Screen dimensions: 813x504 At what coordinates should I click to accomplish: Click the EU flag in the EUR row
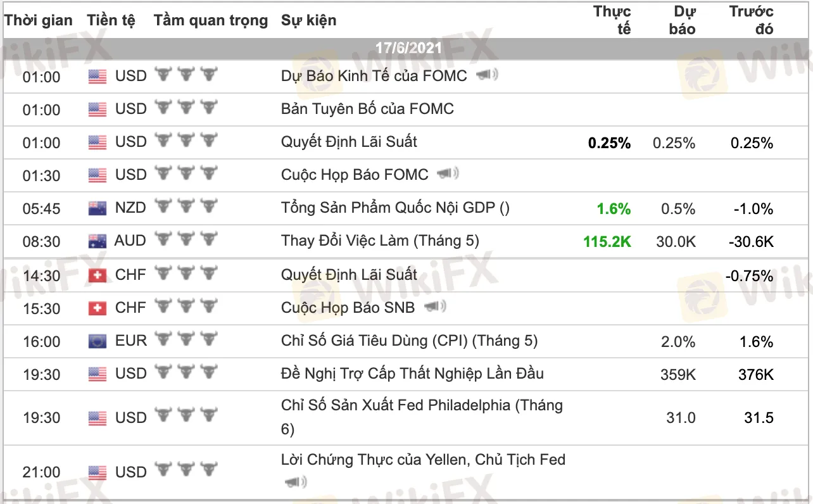[98, 341]
